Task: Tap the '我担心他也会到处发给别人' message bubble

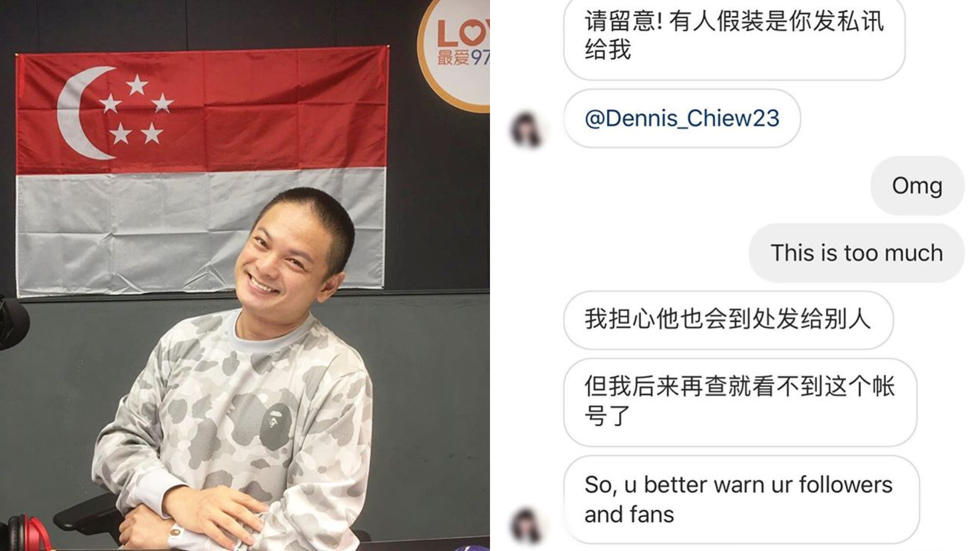Action: pos(728,320)
